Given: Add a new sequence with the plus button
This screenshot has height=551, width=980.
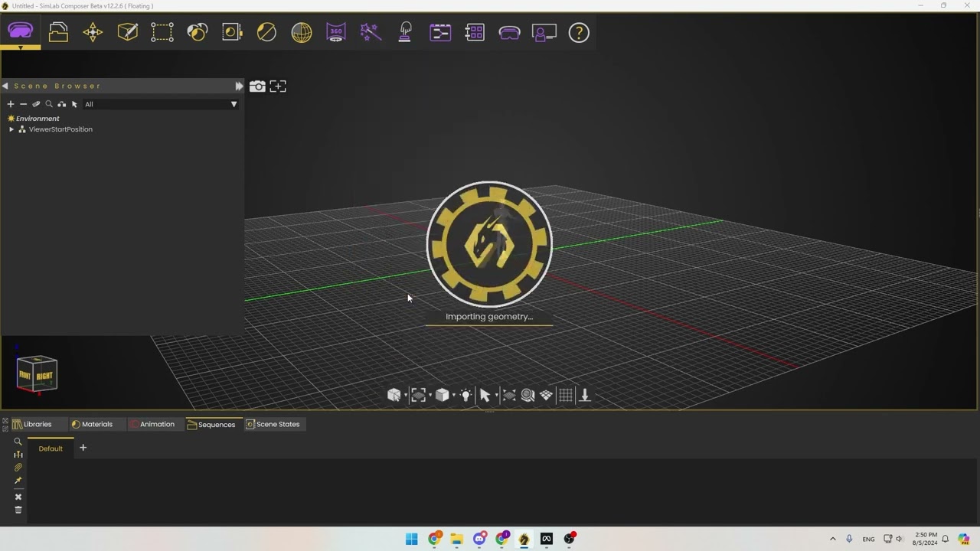Looking at the screenshot, I should [x=83, y=448].
